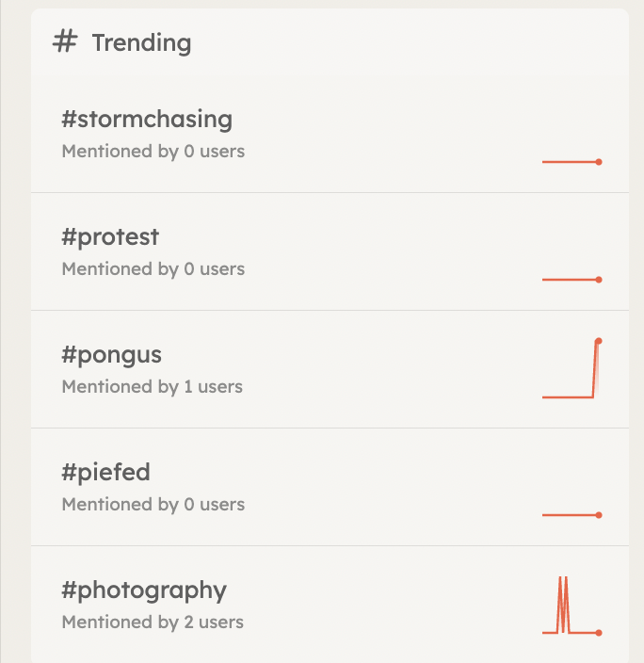Click the end dot of #photography sparkline

[599, 633]
